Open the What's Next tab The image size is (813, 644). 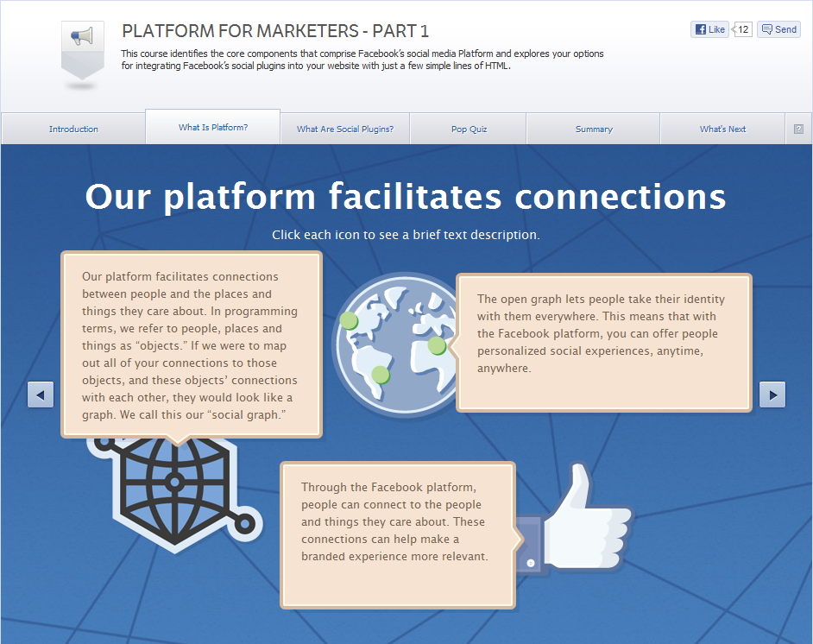pos(722,129)
